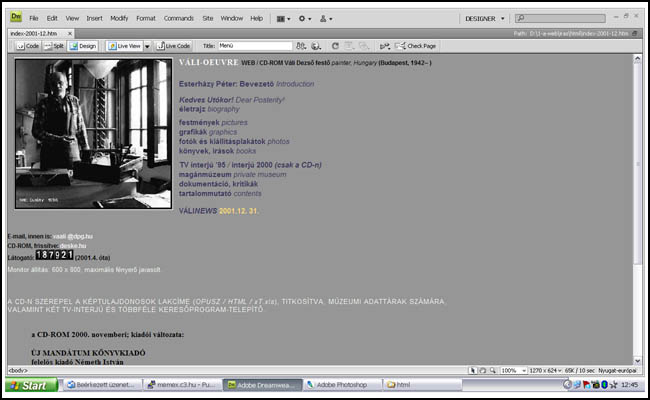Select the Zoom tool in status bar

coord(492,370)
